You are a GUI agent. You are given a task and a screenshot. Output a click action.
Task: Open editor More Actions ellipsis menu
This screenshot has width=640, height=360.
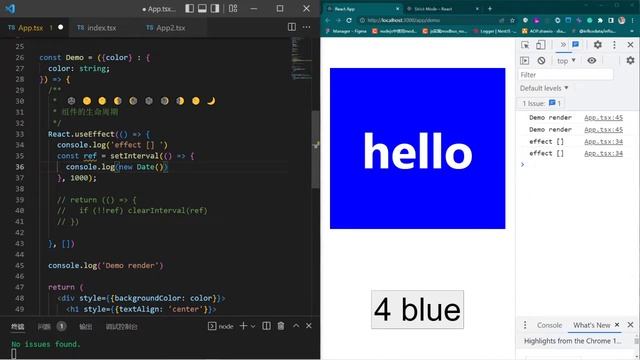pyautogui.click(x=306, y=27)
